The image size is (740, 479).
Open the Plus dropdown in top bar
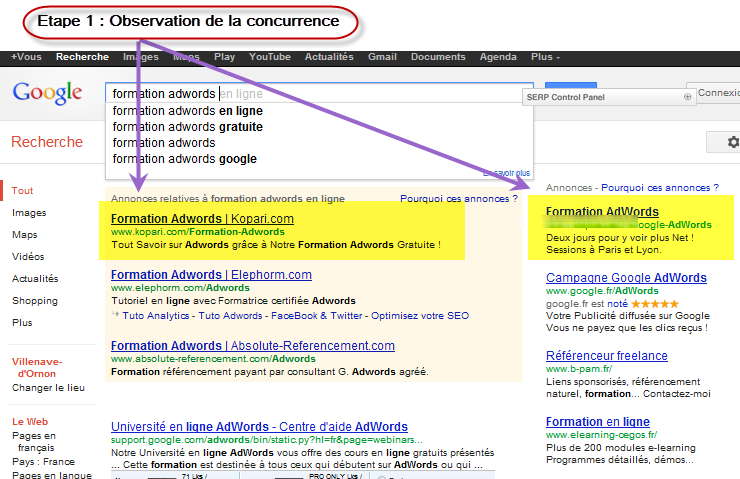[x=545, y=57]
